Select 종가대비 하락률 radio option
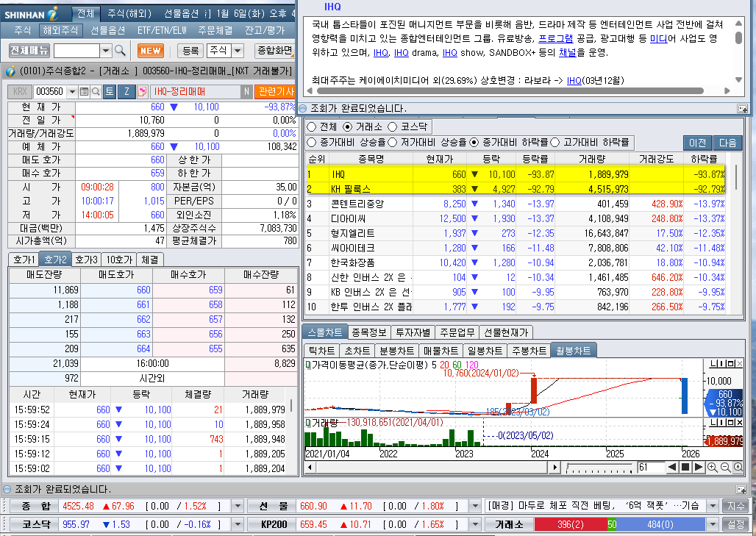This screenshot has height=536, width=756. coord(474,142)
